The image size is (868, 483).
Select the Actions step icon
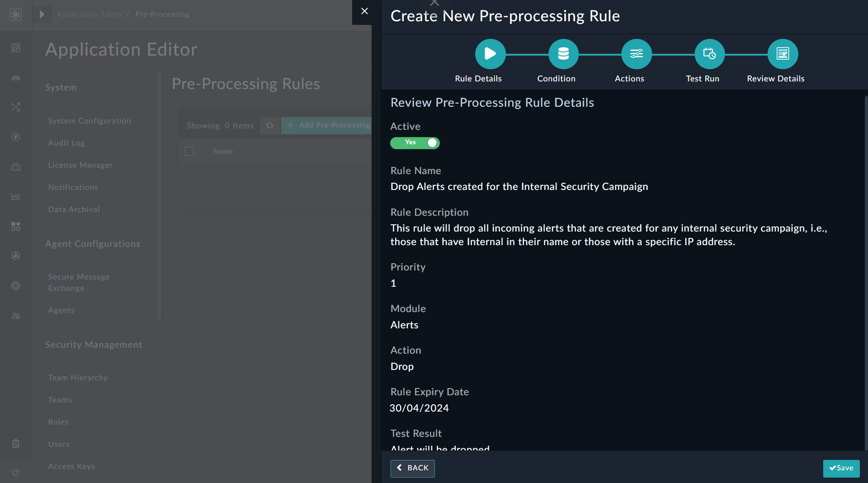pos(636,53)
